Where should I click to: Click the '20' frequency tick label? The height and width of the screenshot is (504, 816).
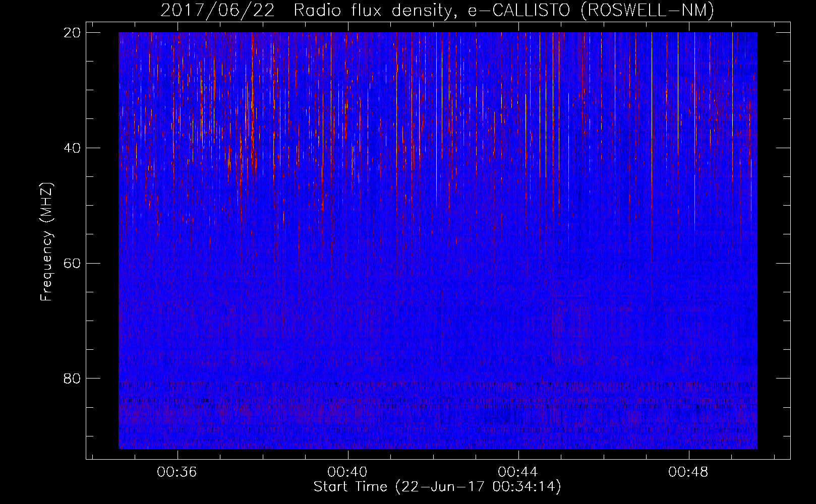click(x=72, y=32)
